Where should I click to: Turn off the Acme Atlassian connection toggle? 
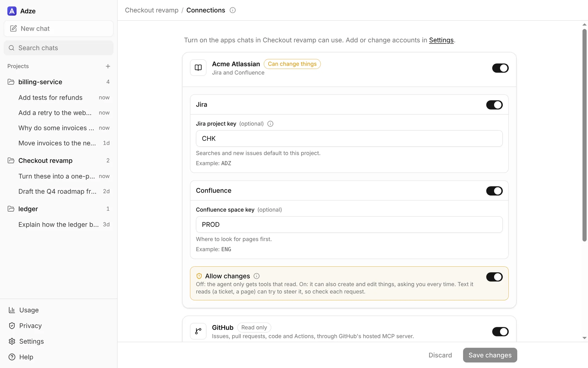[500, 68]
